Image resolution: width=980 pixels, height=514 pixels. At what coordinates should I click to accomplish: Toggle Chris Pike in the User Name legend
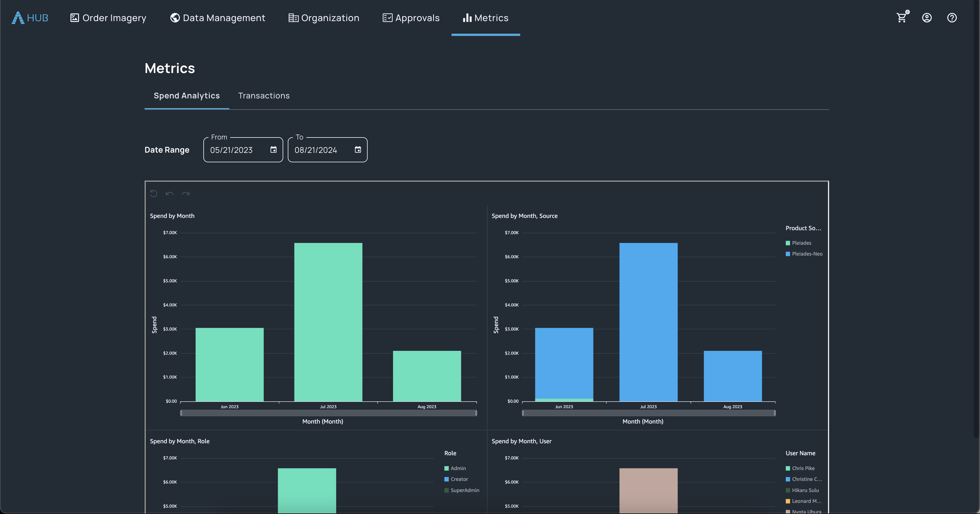801,468
